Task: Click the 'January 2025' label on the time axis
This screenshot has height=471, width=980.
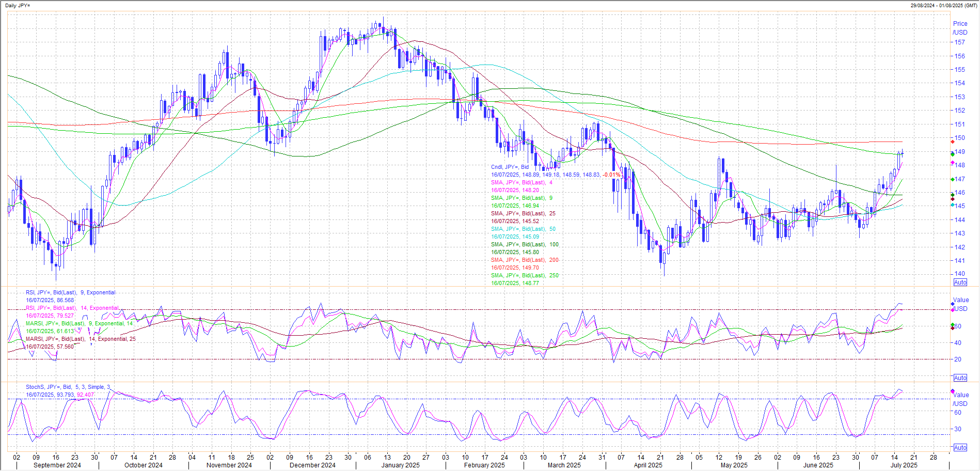Action: click(x=400, y=465)
